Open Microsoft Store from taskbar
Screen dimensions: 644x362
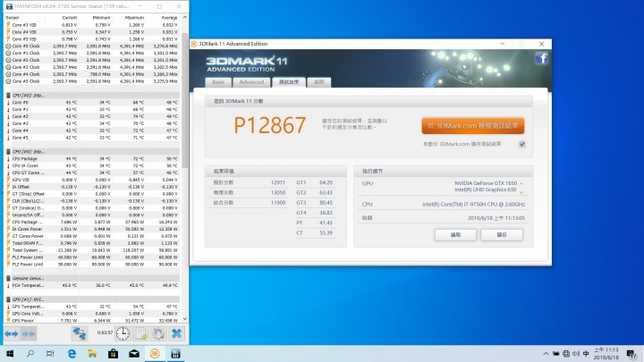[x=114, y=353]
